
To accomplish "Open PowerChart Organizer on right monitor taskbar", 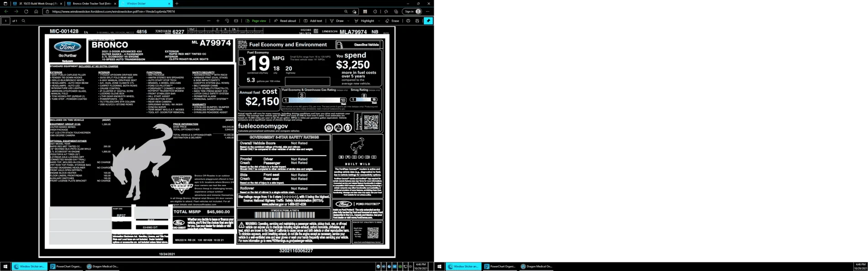I will pyautogui.click(x=500, y=266).
